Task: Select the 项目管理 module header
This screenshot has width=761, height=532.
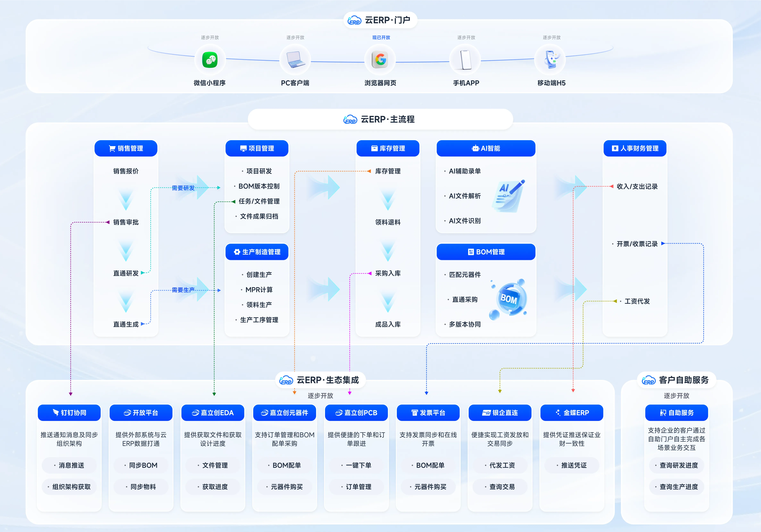Action: [257, 148]
